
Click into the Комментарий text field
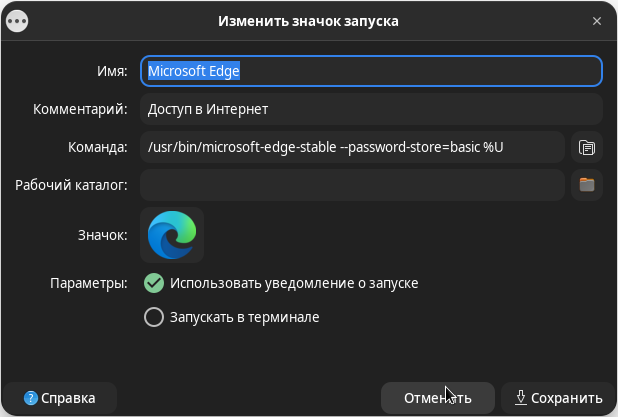[371, 109]
